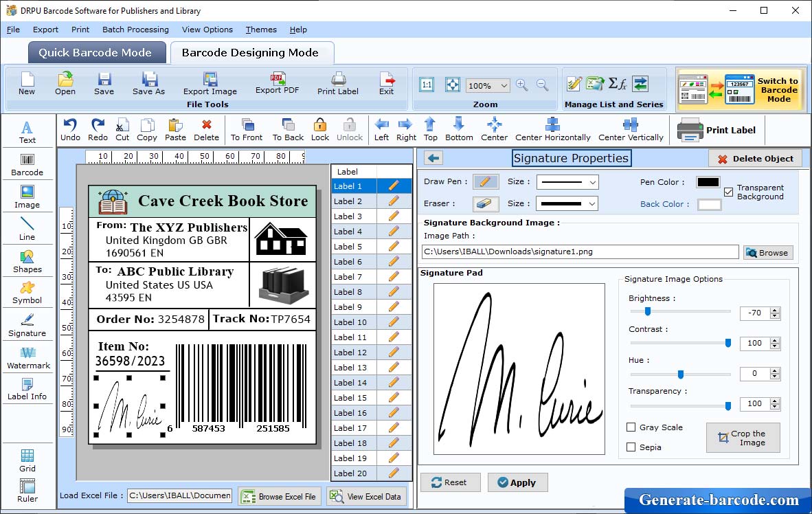Align object Center Vertically

[x=630, y=130]
